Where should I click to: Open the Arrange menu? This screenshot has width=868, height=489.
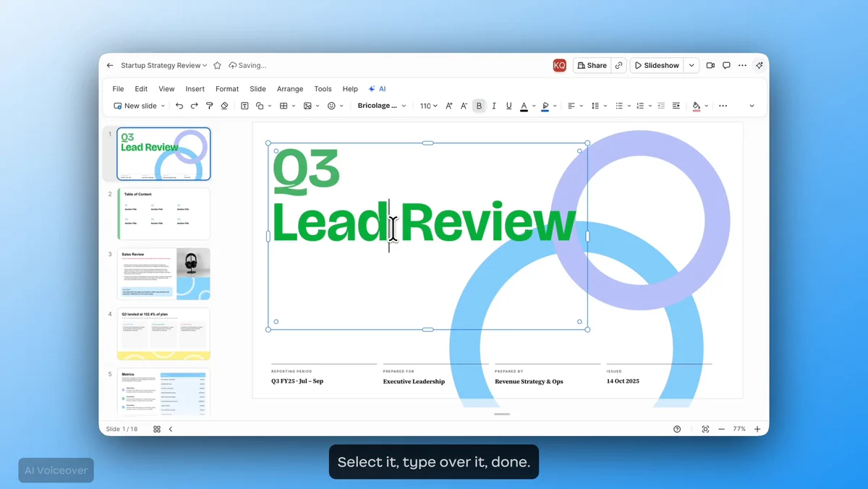point(290,89)
